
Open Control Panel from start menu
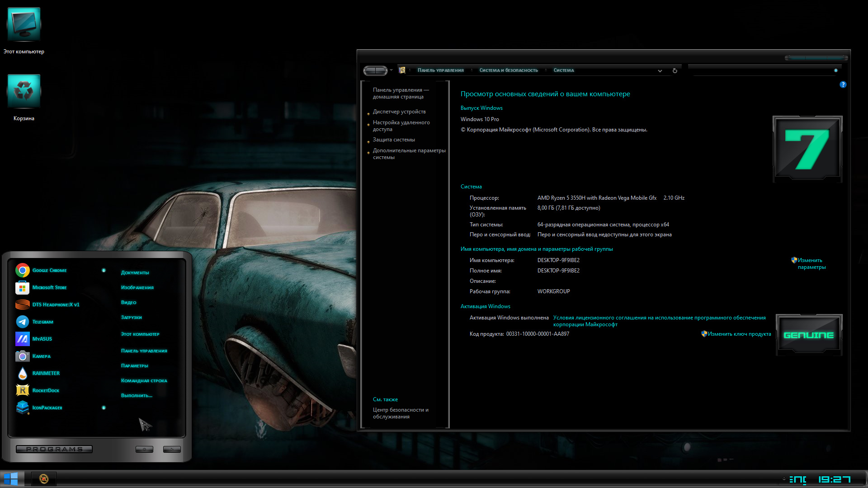(144, 351)
